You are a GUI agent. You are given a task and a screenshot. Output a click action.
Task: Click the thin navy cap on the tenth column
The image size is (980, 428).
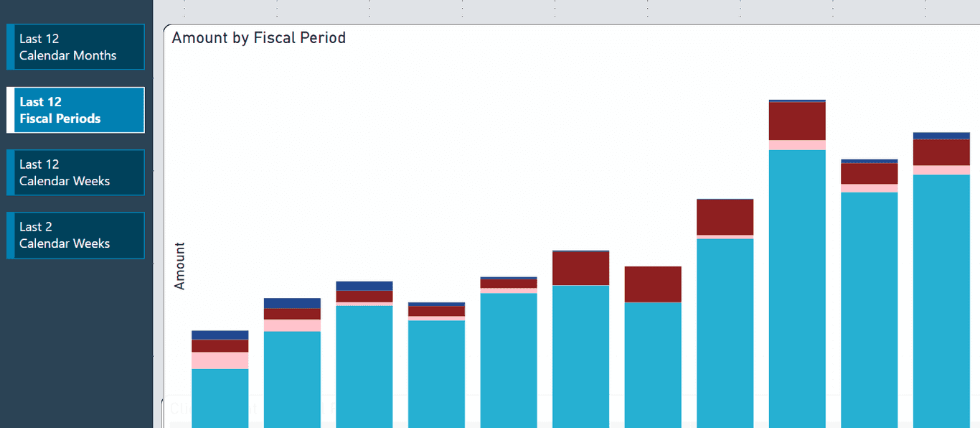pyautogui.click(x=869, y=162)
